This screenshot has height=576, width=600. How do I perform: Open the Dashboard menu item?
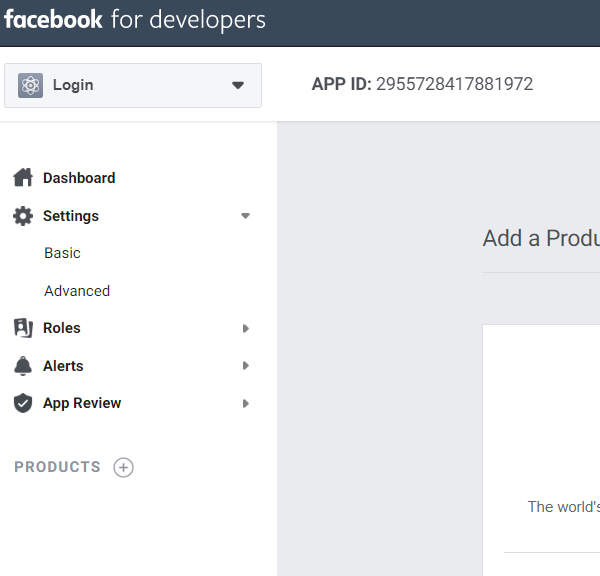(79, 178)
